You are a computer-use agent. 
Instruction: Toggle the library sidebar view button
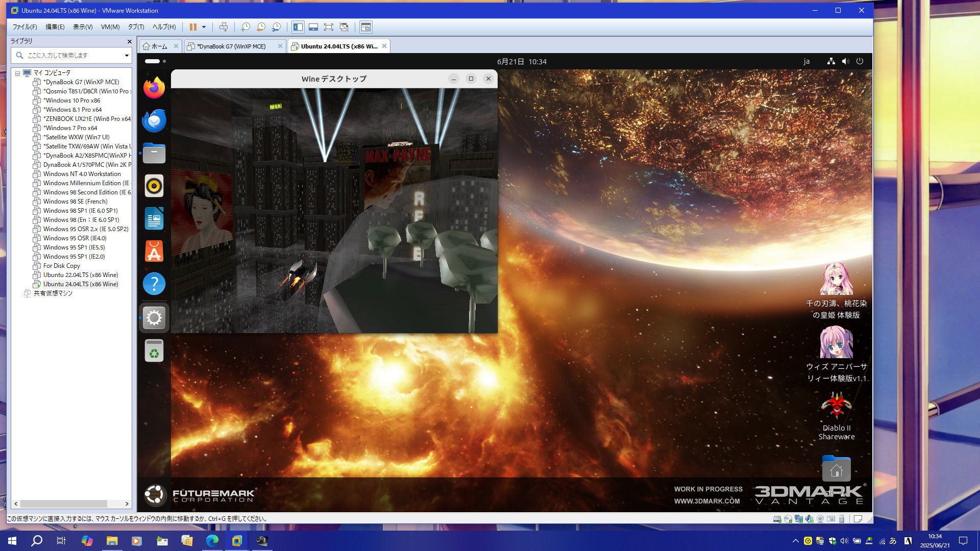(x=298, y=27)
